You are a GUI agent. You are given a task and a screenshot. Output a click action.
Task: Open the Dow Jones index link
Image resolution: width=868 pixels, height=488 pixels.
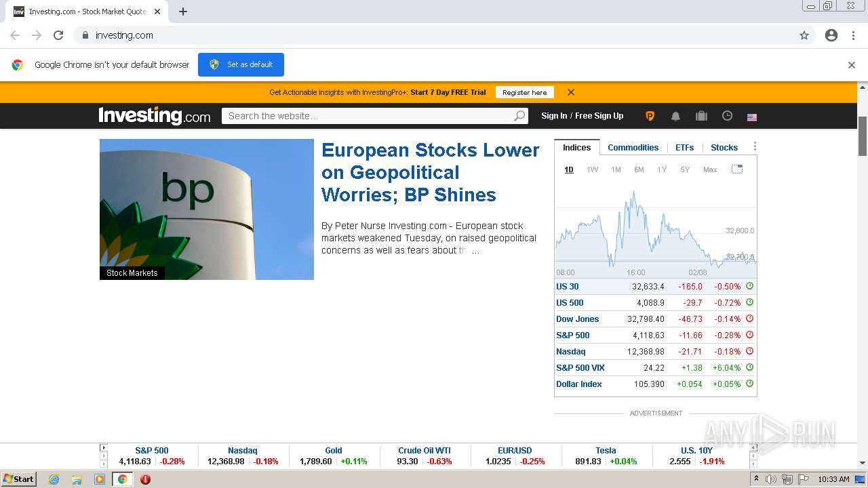(x=578, y=319)
